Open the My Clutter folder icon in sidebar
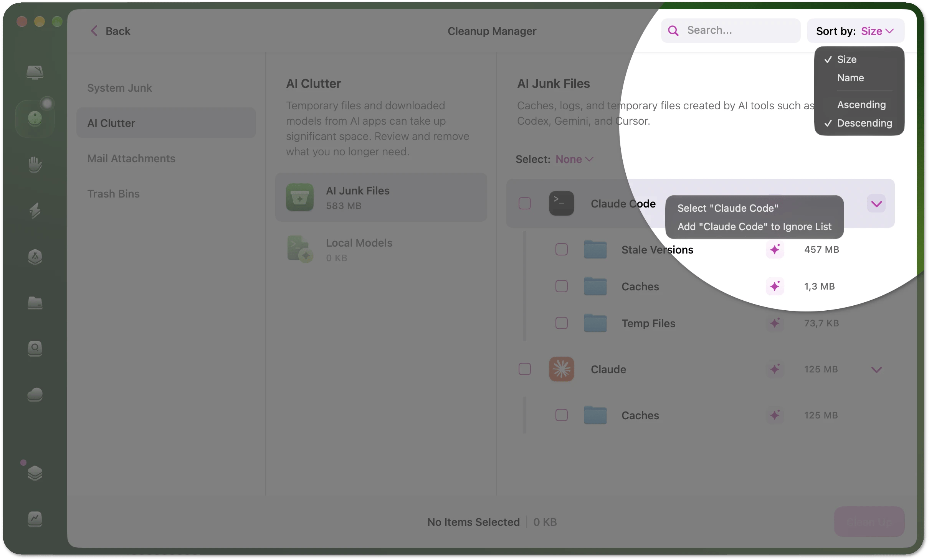Screen dimensions: 929x560 click(35, 303)
